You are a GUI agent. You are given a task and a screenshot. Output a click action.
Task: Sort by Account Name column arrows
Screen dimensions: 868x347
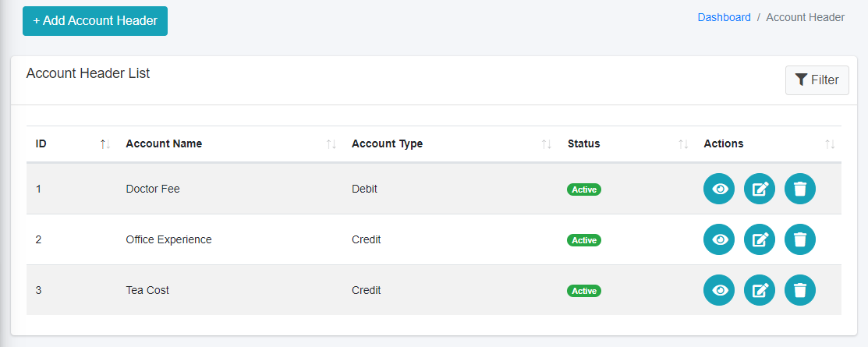coord(331,144)
